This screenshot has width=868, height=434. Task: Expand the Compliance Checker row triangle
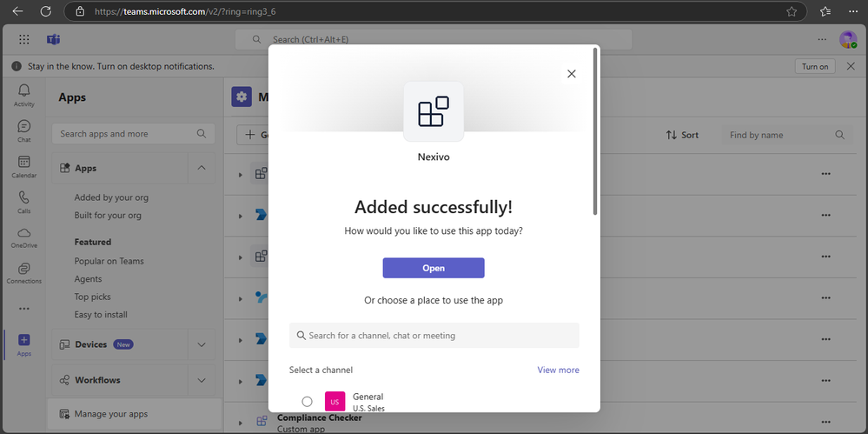(x=241, y=423)
